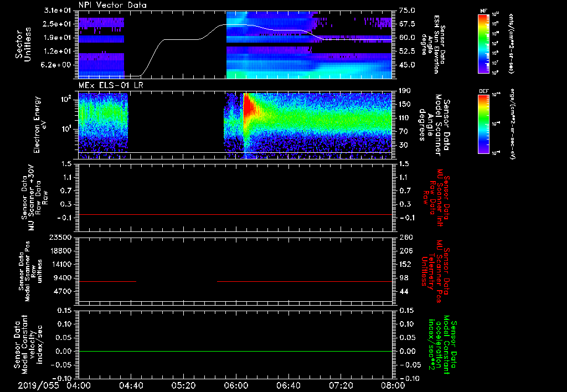
Task: Click the 'Sector Unitless' axis label
Action: tap(23, 44)
